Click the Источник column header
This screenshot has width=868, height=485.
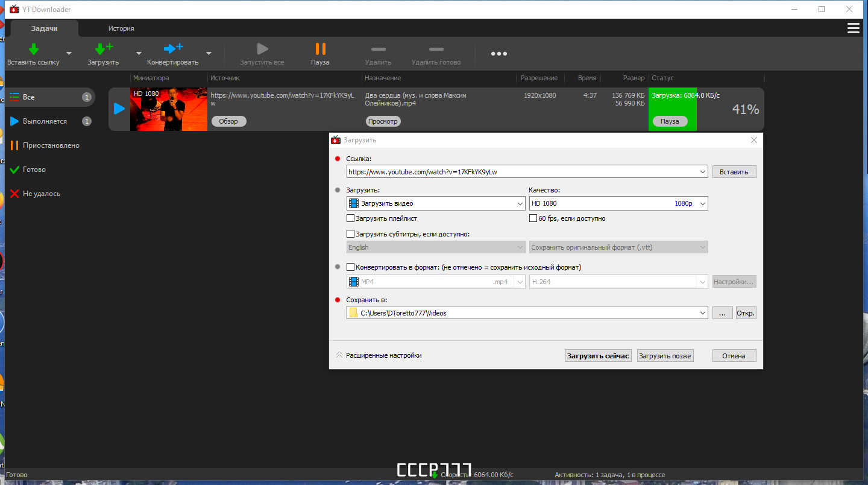pyautogui.click(x=225, y=78)
